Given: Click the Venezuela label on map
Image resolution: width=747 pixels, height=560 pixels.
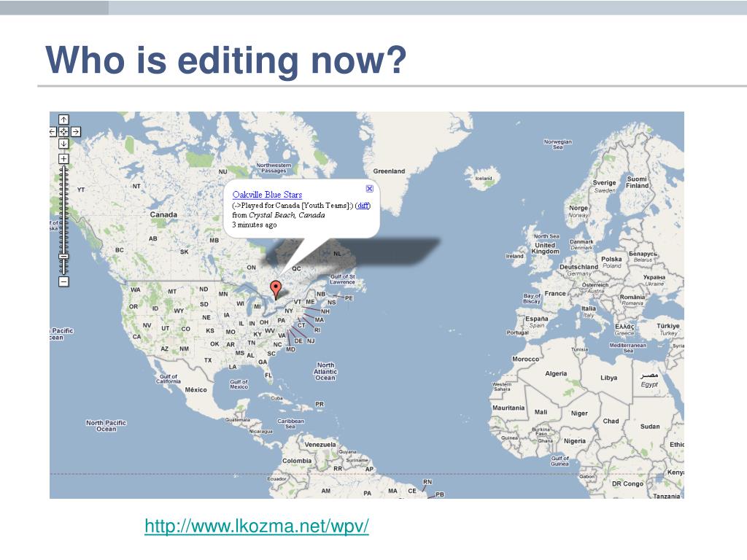Looking at the screenshot, I should pos(320,444).
